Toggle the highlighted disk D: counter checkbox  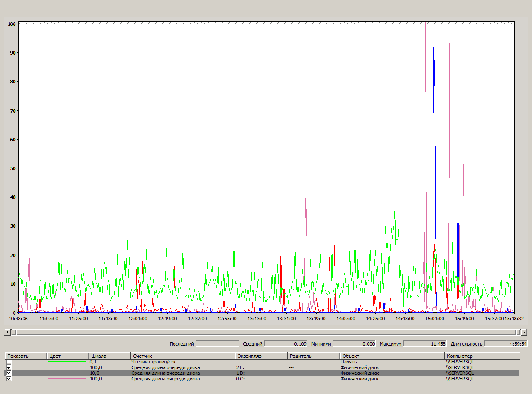(9, 373)
